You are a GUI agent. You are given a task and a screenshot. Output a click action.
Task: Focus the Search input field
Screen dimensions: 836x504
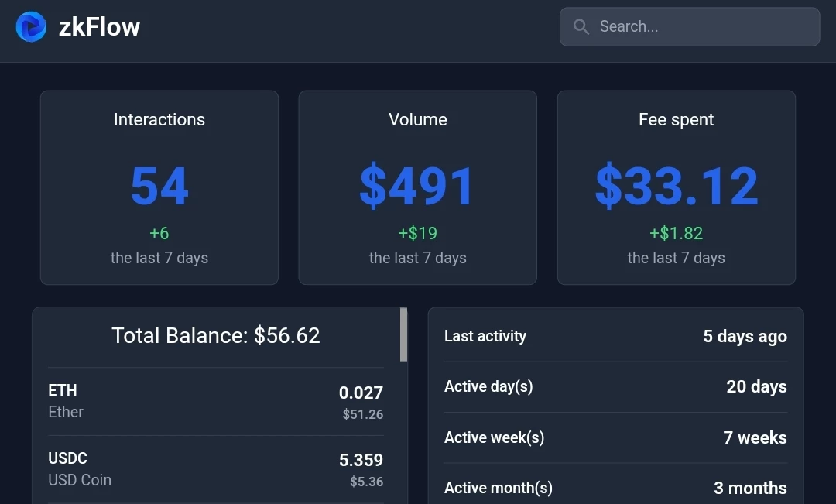click(690, 26)
